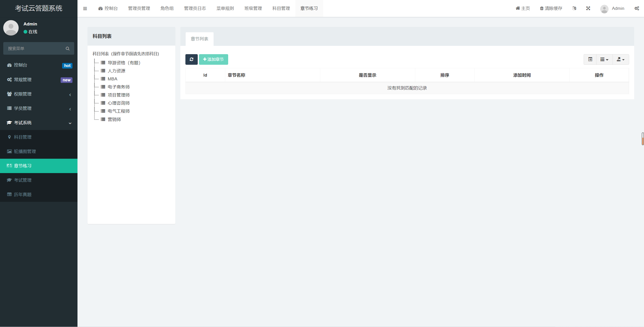644x327 pixels.
Task: Open 轮播图管理 in the sidebar
Action: (x=25, y=151)
